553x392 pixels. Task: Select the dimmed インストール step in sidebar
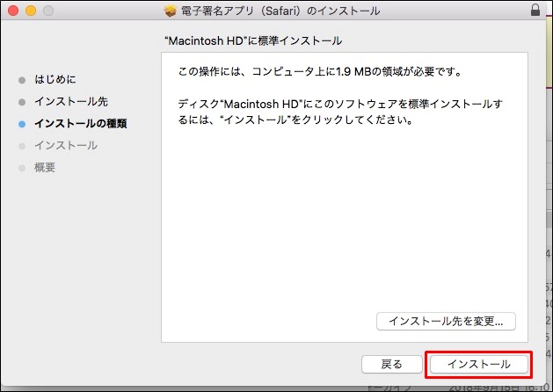pos(66,145)
